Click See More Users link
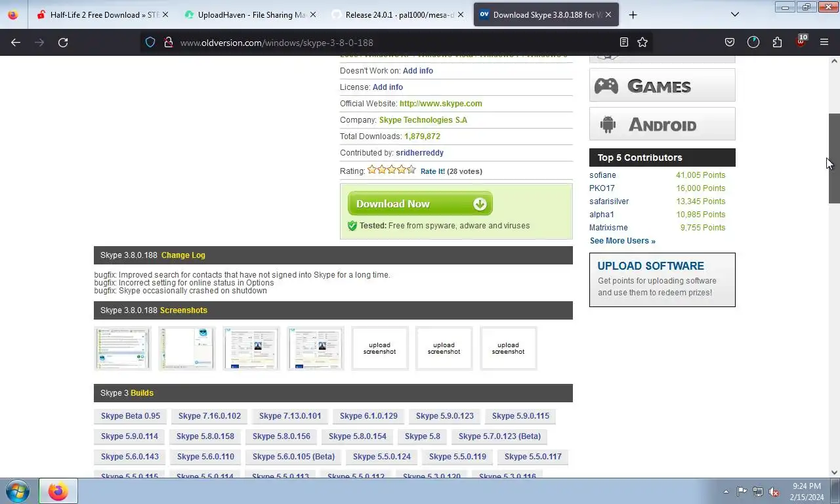Screen dimensions: 840x504 coord(622,241)
